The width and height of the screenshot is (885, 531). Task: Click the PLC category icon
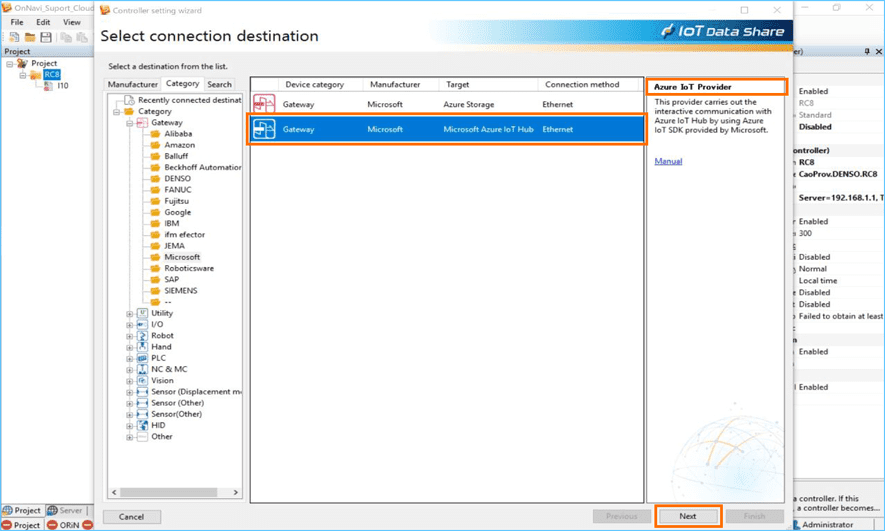(142, 358)
